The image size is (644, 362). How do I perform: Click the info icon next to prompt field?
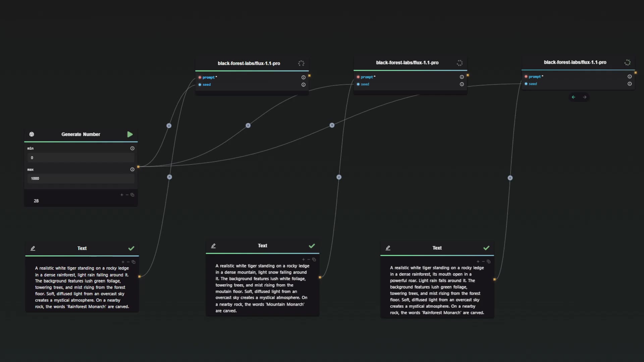(304, 77)
